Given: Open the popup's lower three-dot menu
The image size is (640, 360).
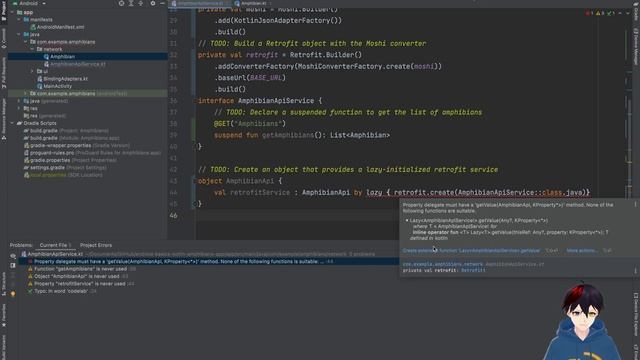Looking at the screenshot, I should [x=635, y=271].
